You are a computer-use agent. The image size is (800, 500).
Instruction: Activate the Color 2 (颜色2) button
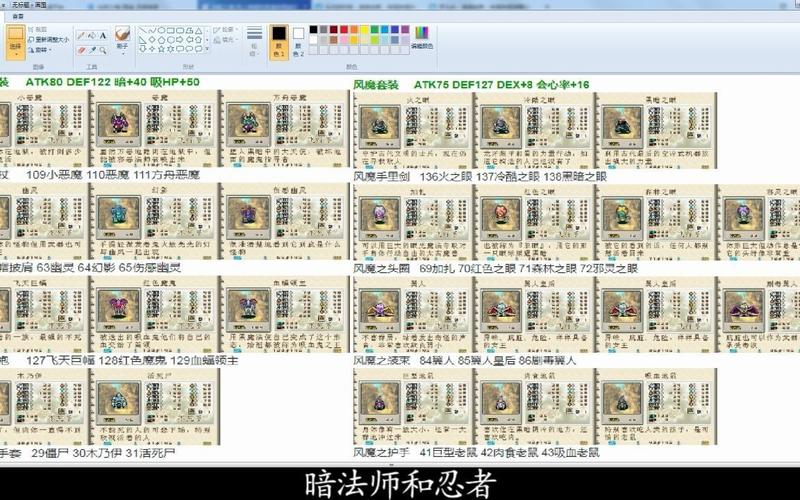(x=298, y=41)
